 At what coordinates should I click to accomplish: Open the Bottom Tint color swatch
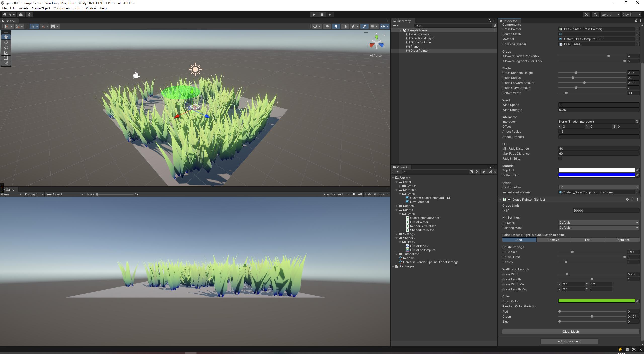point(596,175)
